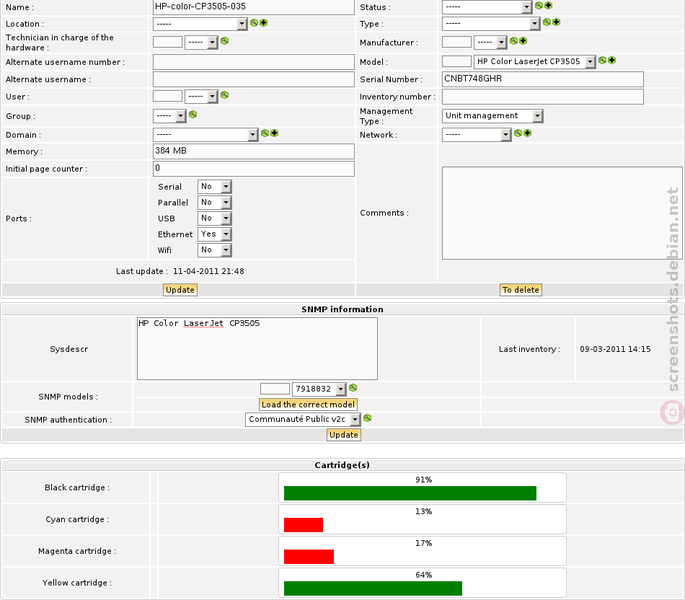
Task: Click green icon next to Group dropdown
Action: [193, 114]
